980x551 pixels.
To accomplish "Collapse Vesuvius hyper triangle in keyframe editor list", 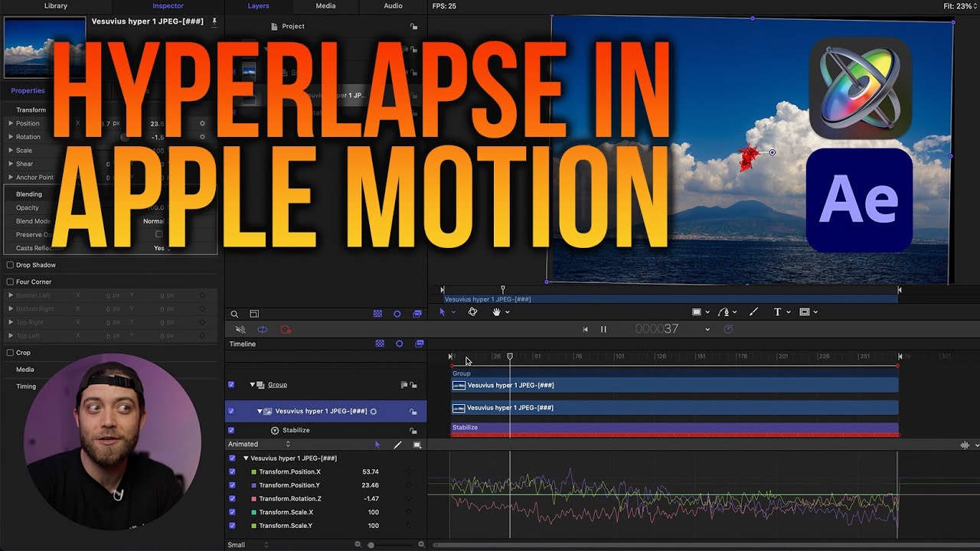I will point(246,458).
